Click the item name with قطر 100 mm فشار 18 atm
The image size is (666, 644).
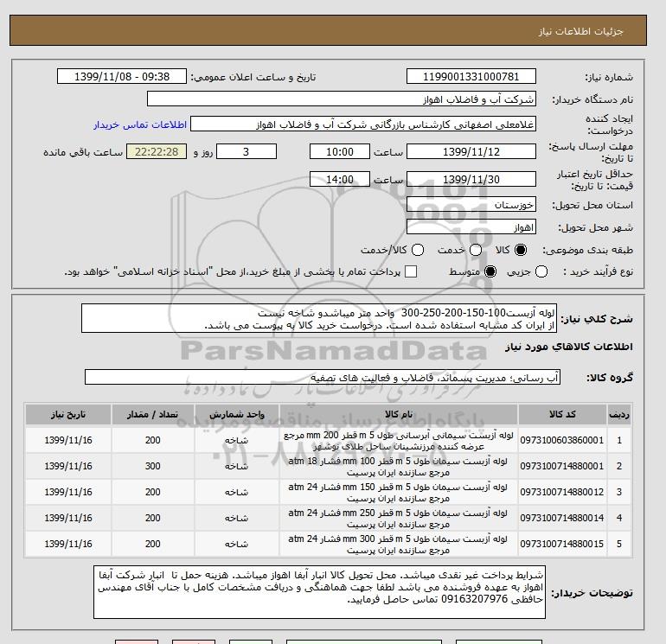(399, 467)
